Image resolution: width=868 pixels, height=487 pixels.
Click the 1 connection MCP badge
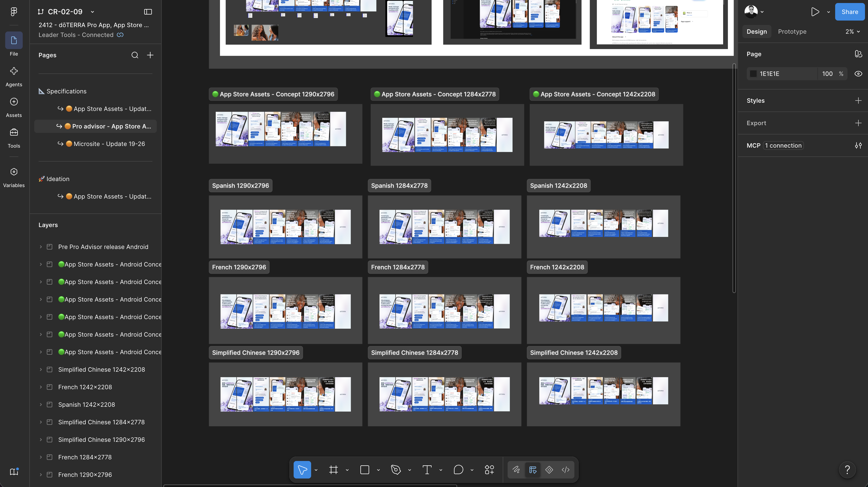[783, 146]
